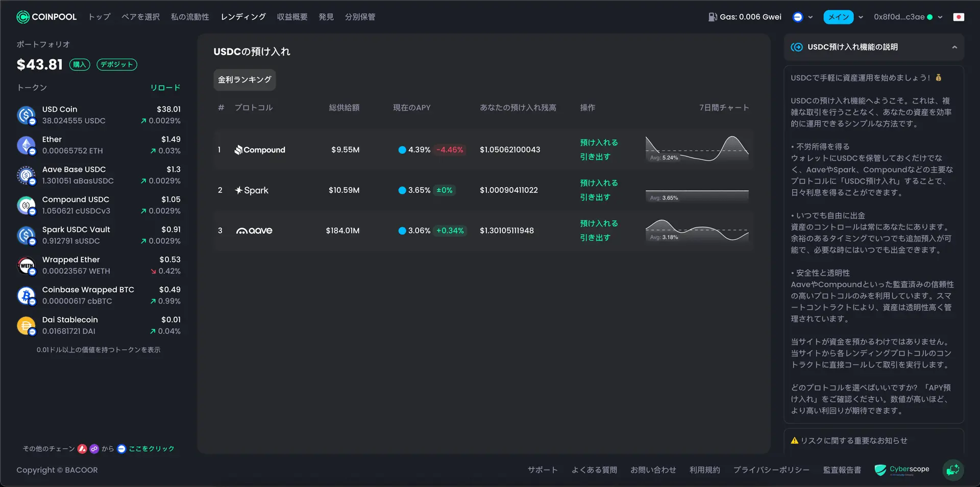The height and width of the screenshot is (487, 980).
Task: Expand the リスクに関する重要なお知らせ section
Action: point(874,441)
